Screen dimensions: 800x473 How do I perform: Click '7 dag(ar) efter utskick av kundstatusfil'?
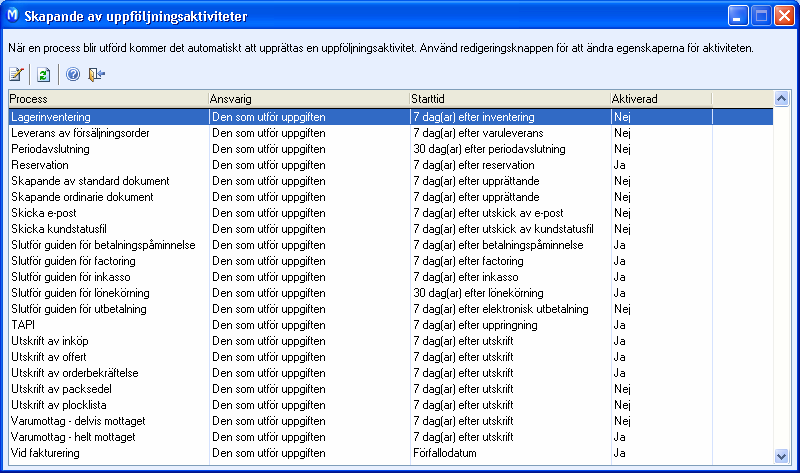503,229
